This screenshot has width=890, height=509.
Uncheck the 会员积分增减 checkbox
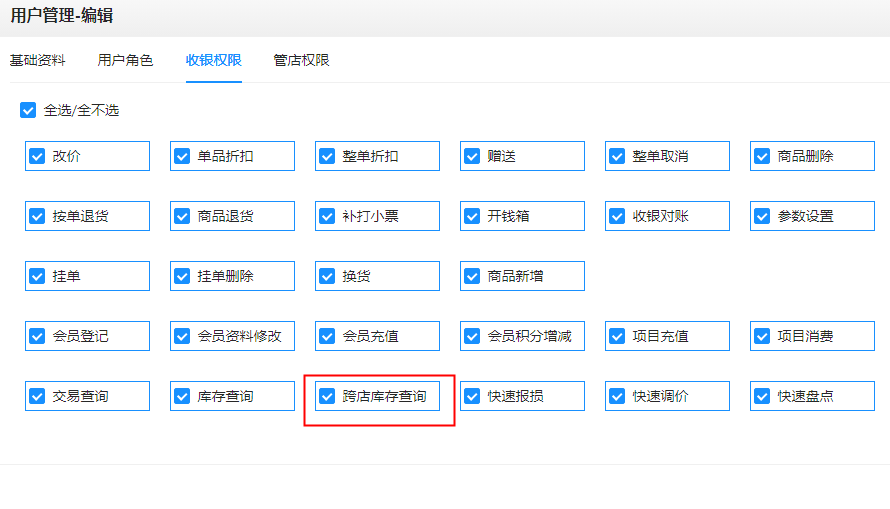[472, 336]
